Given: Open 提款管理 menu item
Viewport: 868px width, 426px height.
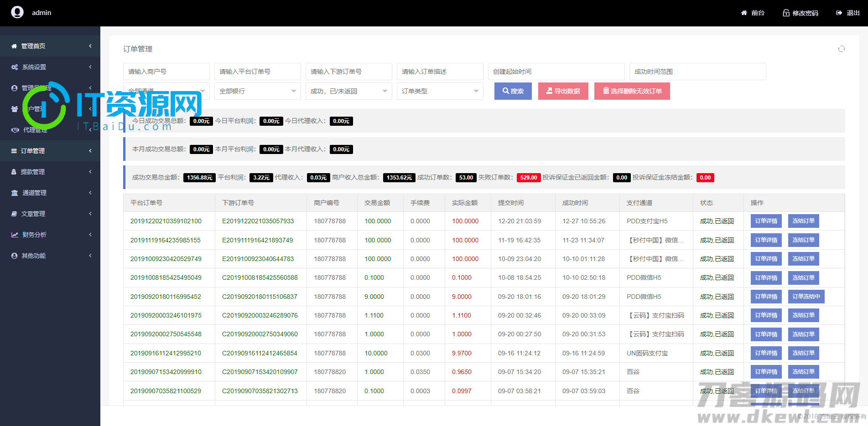Looking at the screenshot, I should pos(50,172).
